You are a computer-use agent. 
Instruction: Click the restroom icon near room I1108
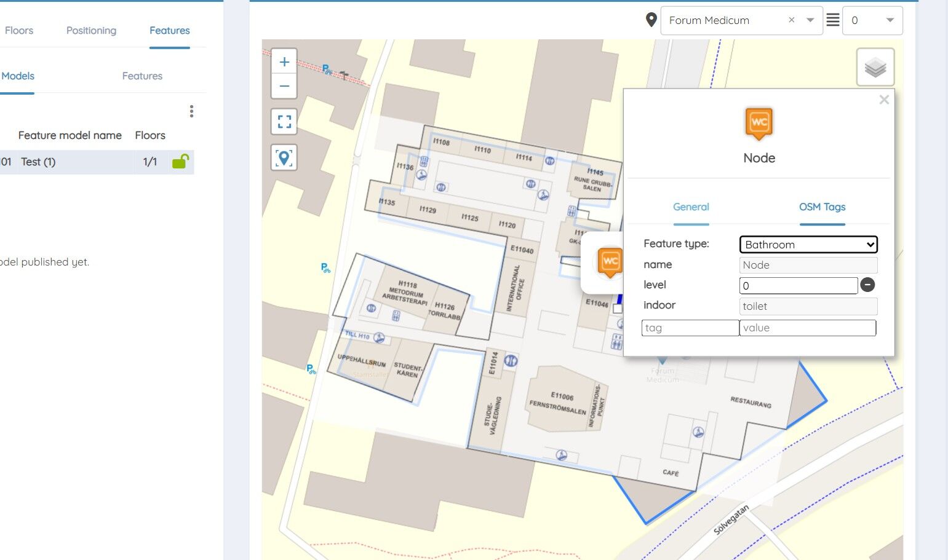point(424,162)
